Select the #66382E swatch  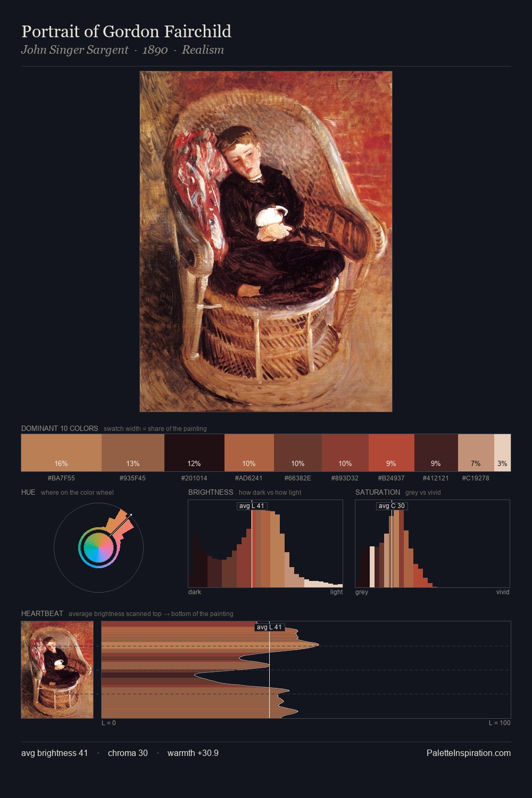(298, 453)
